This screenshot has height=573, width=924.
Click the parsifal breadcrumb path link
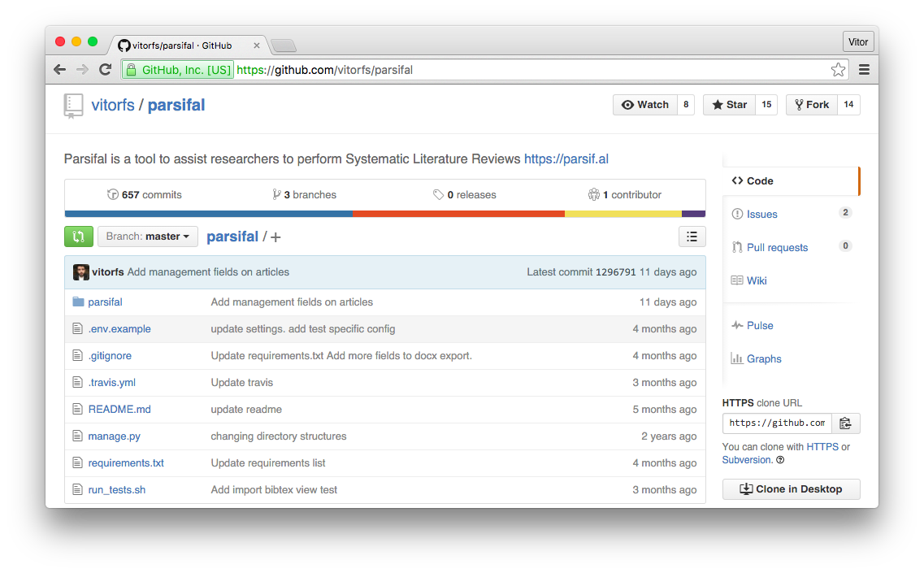coord(232,237)
